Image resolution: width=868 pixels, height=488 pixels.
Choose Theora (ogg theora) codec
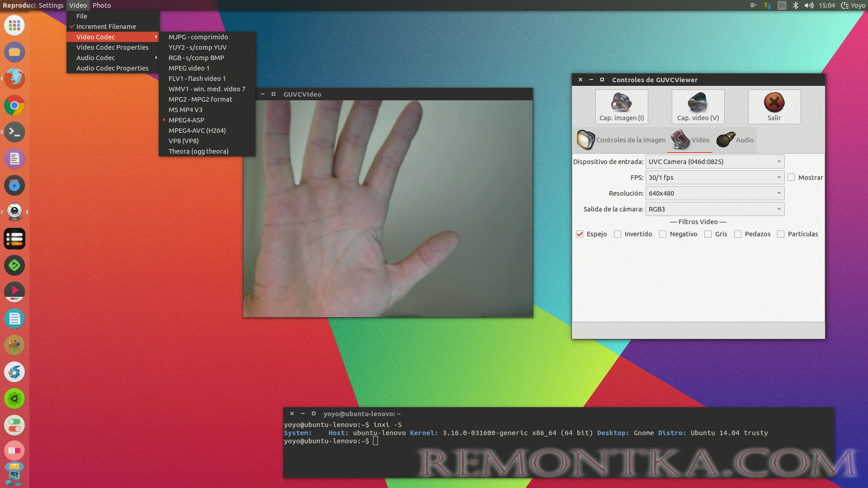tap(207, 151)
